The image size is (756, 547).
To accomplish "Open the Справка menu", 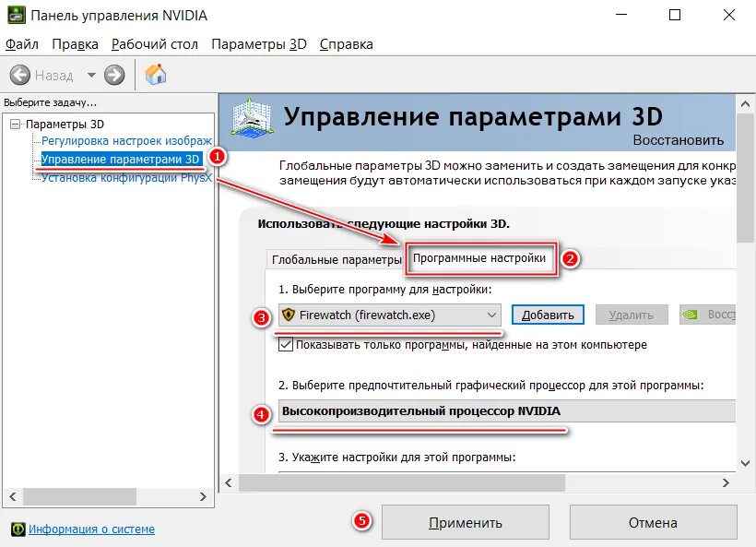I will [x=346, y=44].
